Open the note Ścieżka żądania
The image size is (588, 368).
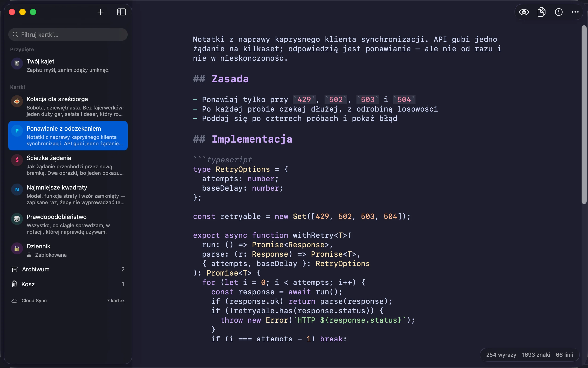pyautogui.click(x=68, y=165)
